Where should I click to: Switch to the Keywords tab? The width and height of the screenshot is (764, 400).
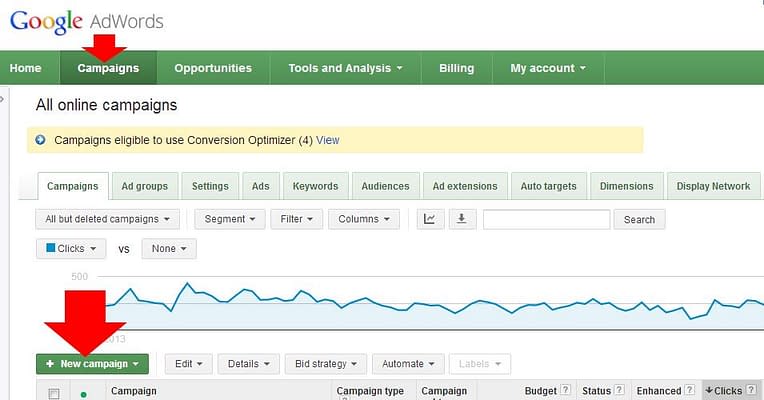point(315,186)
